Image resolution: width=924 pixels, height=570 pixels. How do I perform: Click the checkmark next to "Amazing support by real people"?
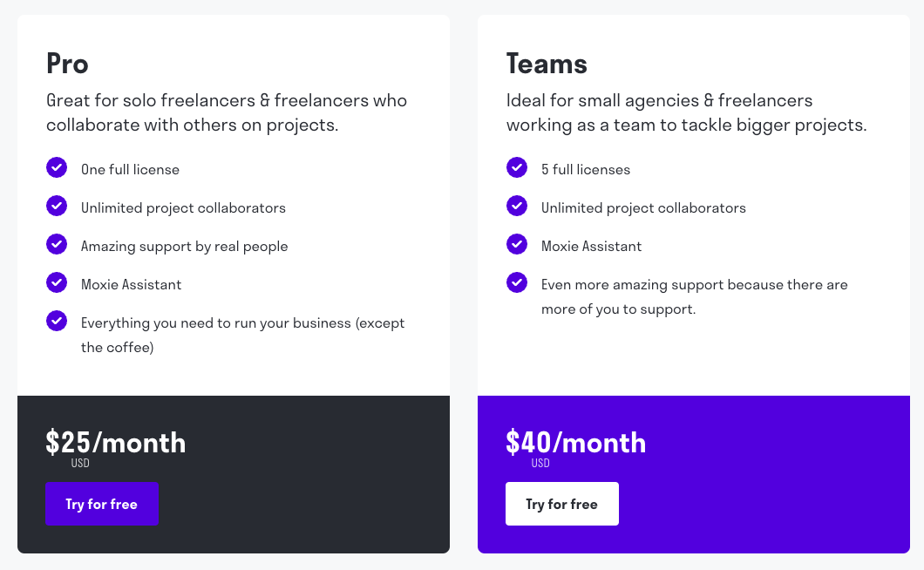tap(57, 244)
